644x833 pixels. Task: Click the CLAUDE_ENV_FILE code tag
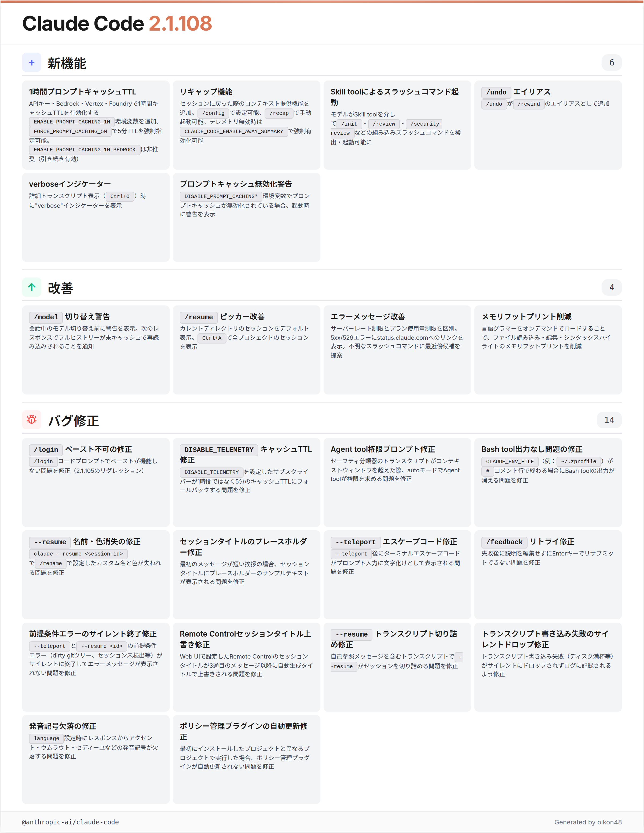(510, 462)
